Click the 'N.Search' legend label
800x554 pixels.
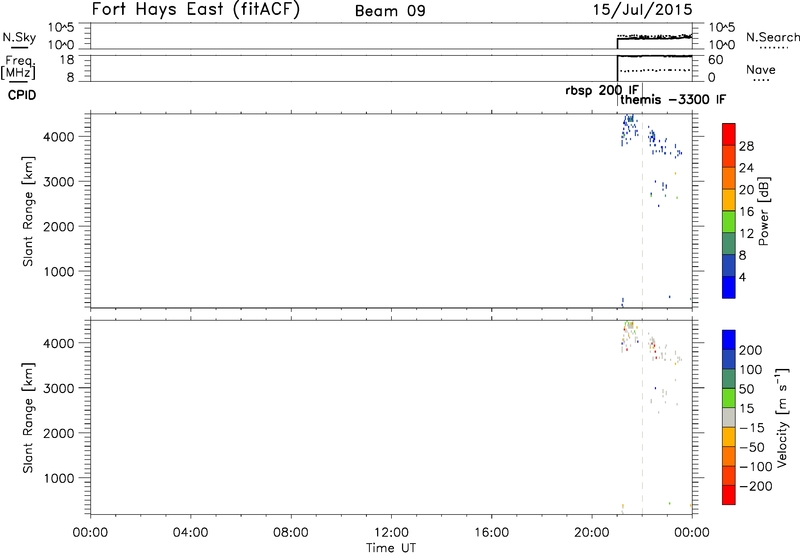click(773, 37)
